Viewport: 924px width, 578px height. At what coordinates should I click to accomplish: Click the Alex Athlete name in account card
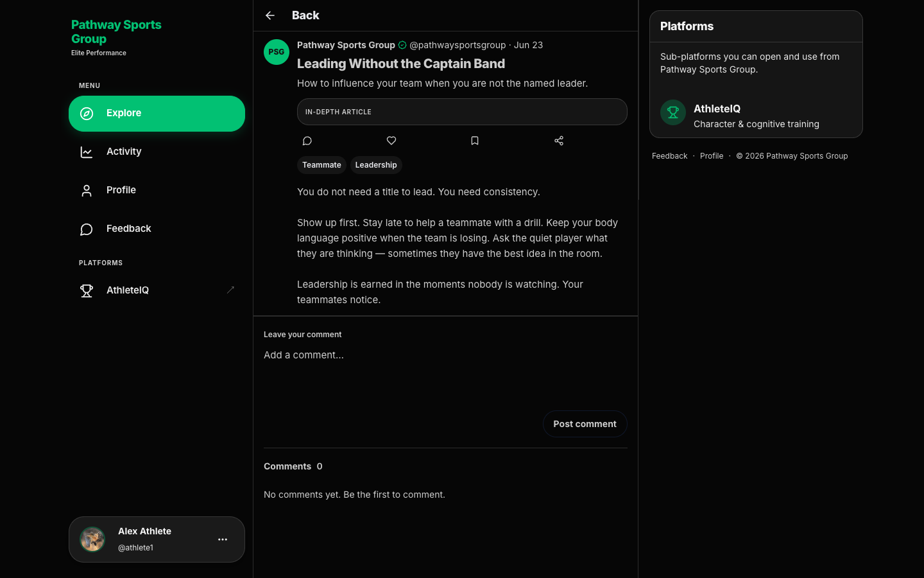coord(144,531)
